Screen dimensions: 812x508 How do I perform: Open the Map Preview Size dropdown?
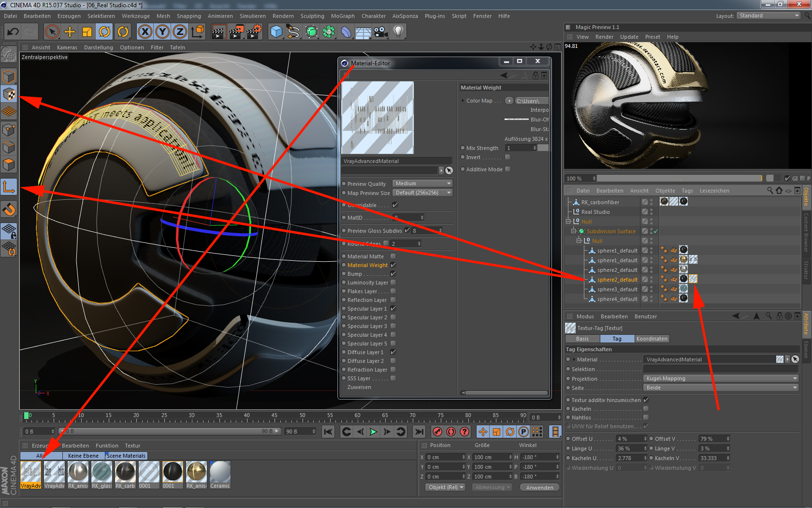pyautogui.click(x=422, y=193)
